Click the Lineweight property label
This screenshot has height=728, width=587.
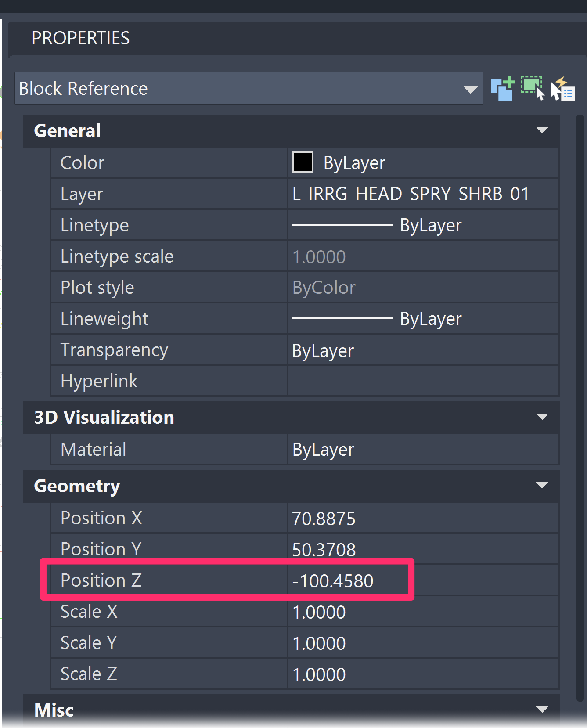point(104,319)
